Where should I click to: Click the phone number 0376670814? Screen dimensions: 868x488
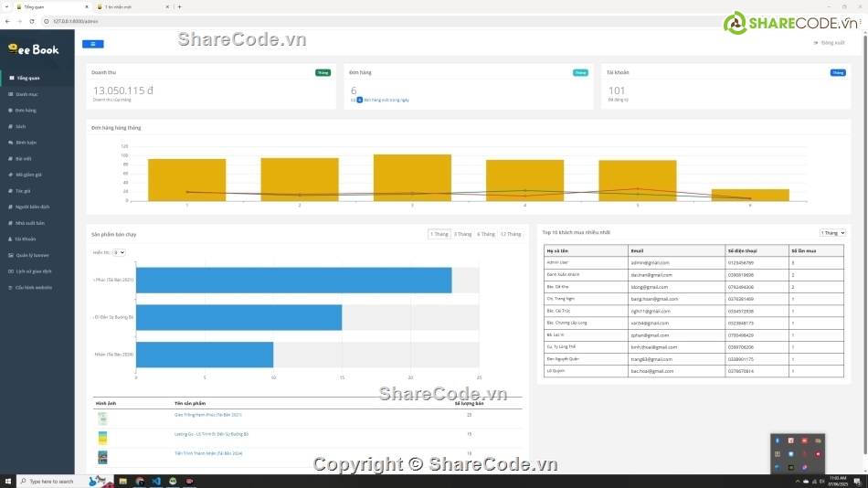coord(741,371)
